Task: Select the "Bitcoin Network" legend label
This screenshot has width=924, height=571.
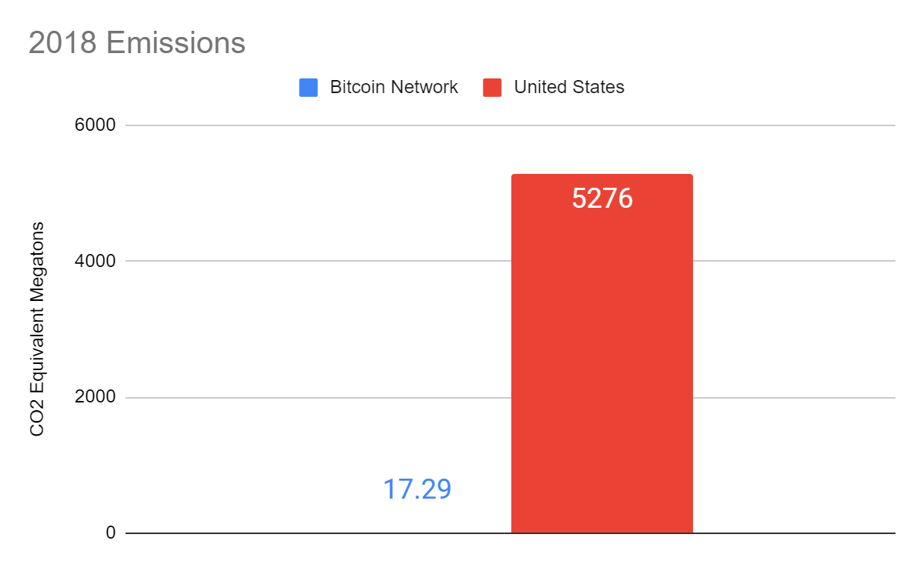Action: coord(393,87)
